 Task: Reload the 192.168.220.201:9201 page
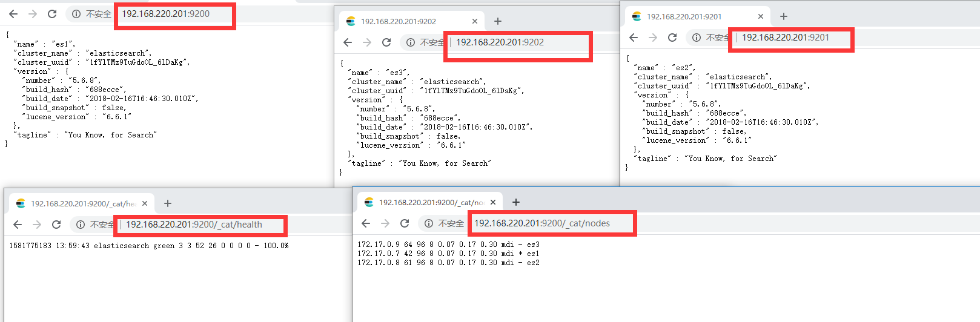[x=672, y=38]
